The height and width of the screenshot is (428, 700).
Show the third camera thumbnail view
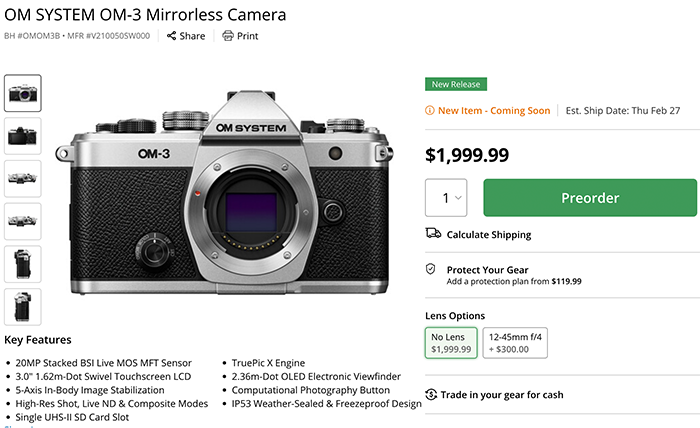point(23,178)
